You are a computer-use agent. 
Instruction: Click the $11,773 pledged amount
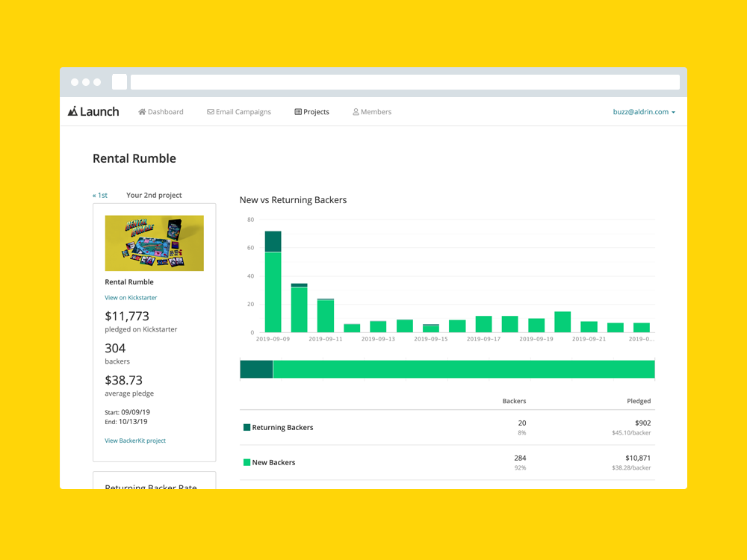tap(127, 316)
